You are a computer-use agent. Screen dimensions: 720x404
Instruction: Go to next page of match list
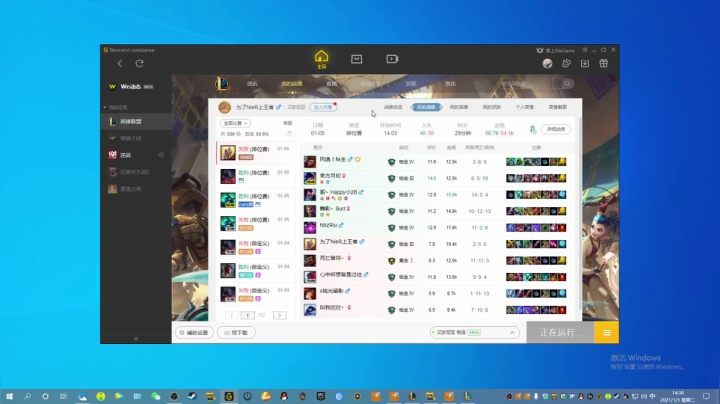(279, 315)
